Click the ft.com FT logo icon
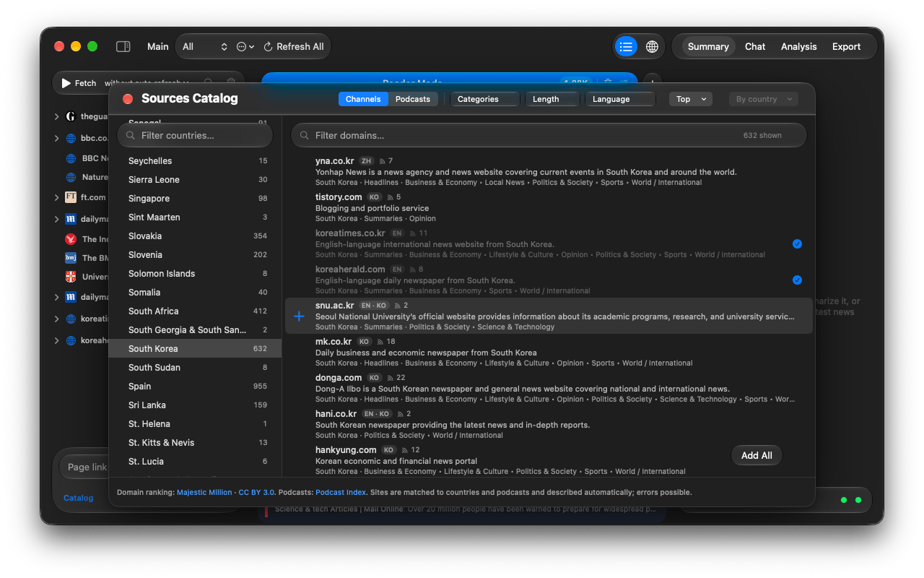The height and width of the screenshot is (578, 924). point(71,197)
